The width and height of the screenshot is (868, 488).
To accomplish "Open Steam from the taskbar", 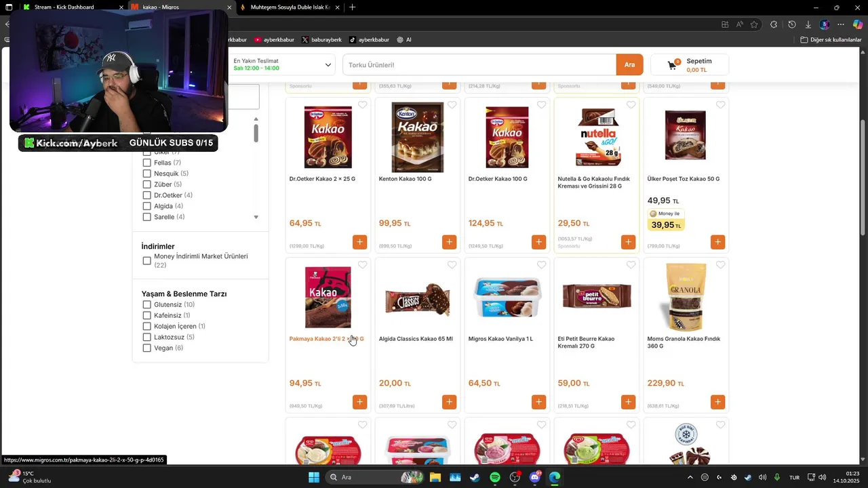I will (475, 477).
